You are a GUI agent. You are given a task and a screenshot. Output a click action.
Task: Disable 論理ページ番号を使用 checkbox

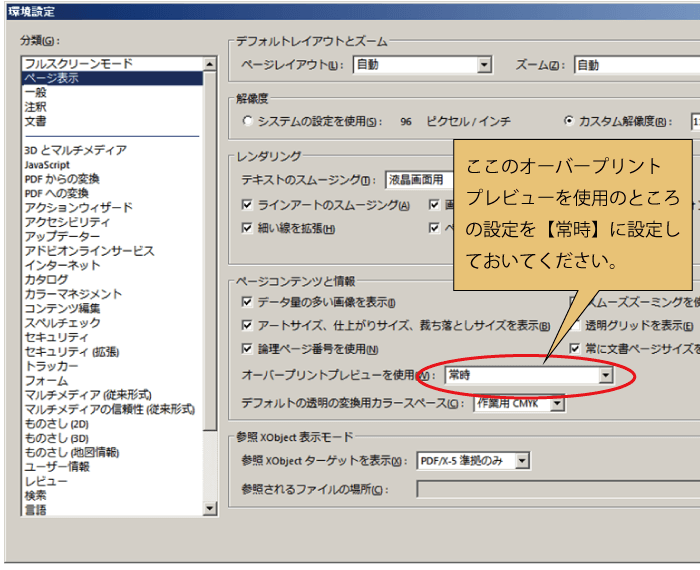click(248, 349)
